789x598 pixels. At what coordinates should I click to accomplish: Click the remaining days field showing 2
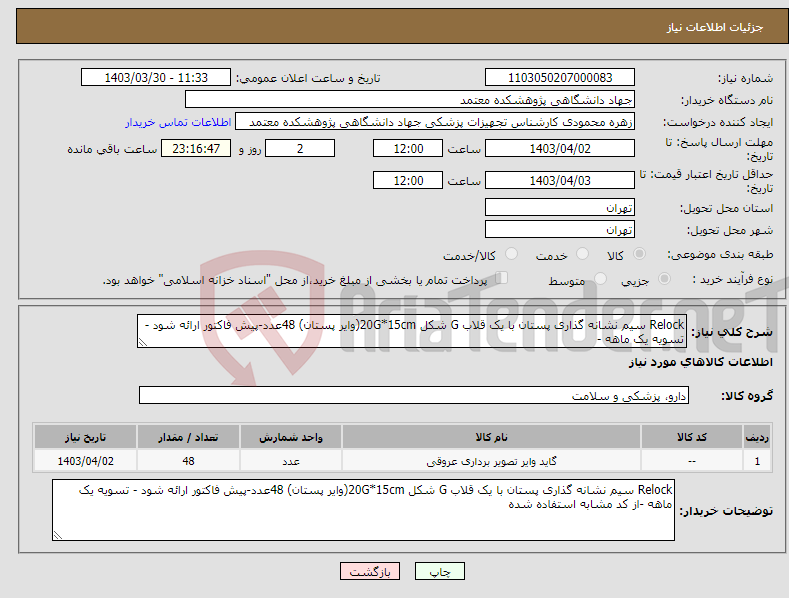point(300,148)
